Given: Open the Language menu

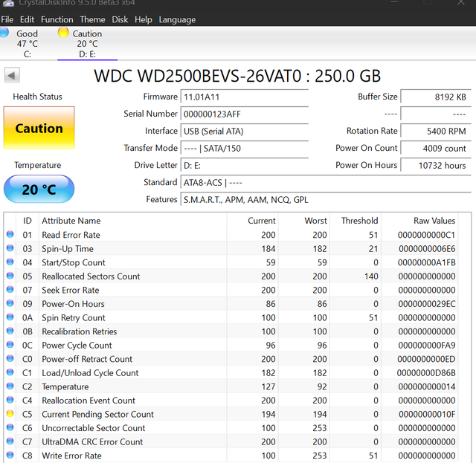Looking at the screenshot, I should tap(177, 20).
